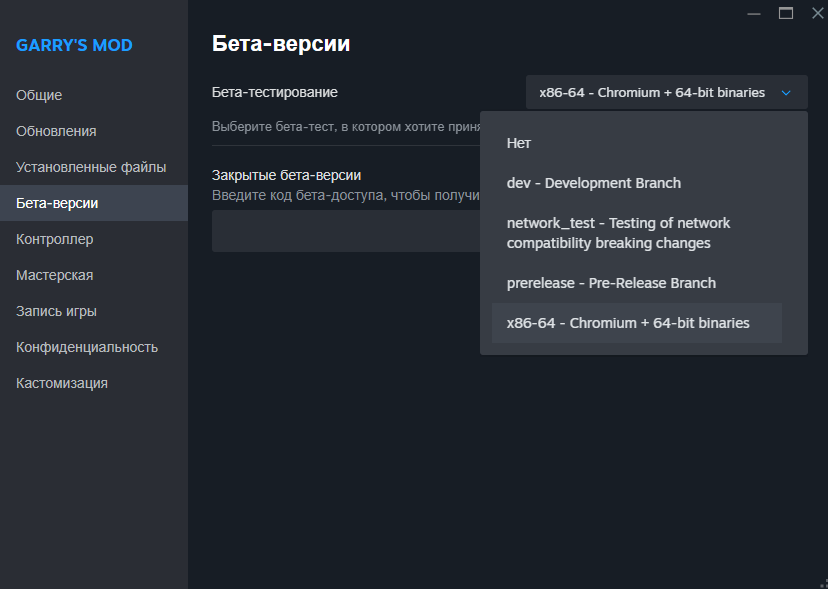Go to the Обновления section
828x589 pixels.
pos(56,131)
